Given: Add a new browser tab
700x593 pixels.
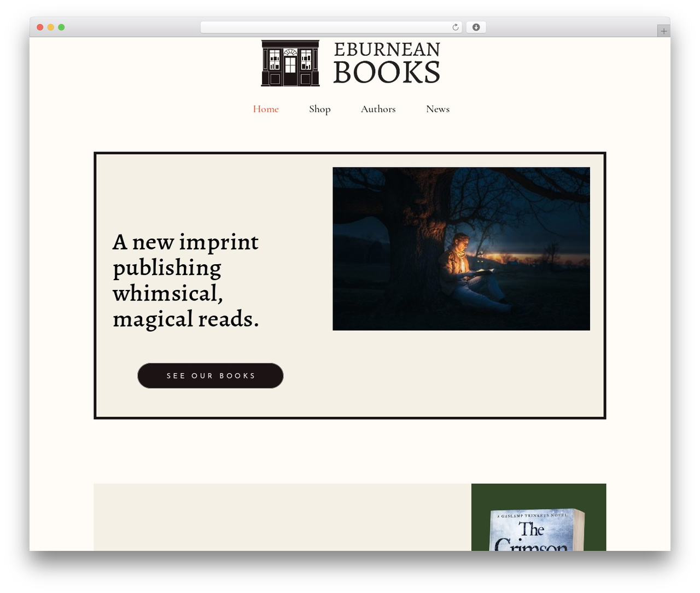Looking at the screenshot, I should pos(663,31).
